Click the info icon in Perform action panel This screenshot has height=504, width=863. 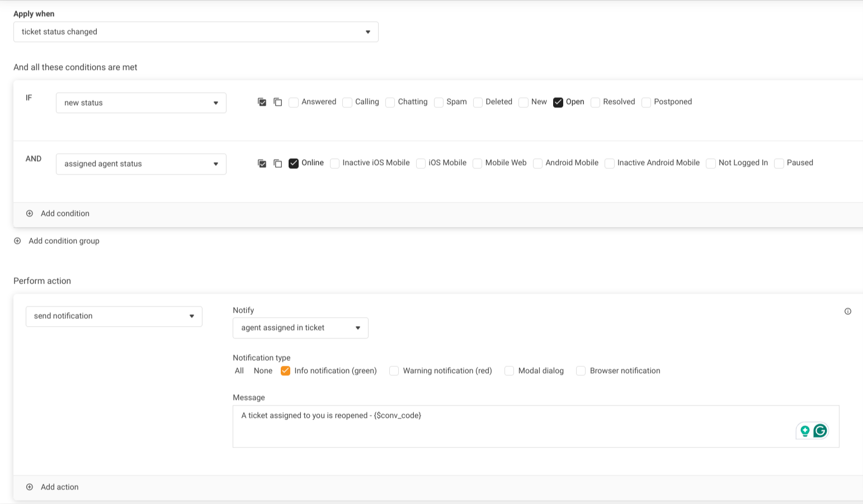click(847, 312)
